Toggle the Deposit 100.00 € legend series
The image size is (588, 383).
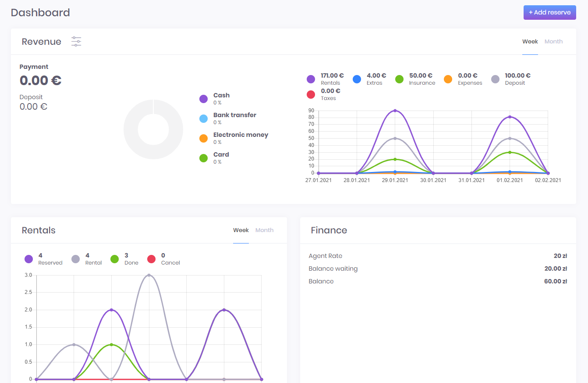[x=510, y=79]
